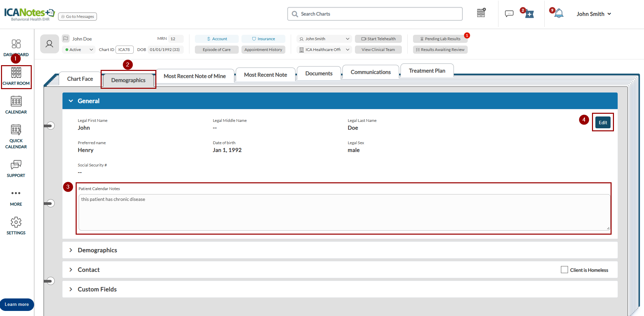Switch to the Treatment Plan tab
Image resolution: width=644 pixels, height=316 pixels.
pos(427,71)
